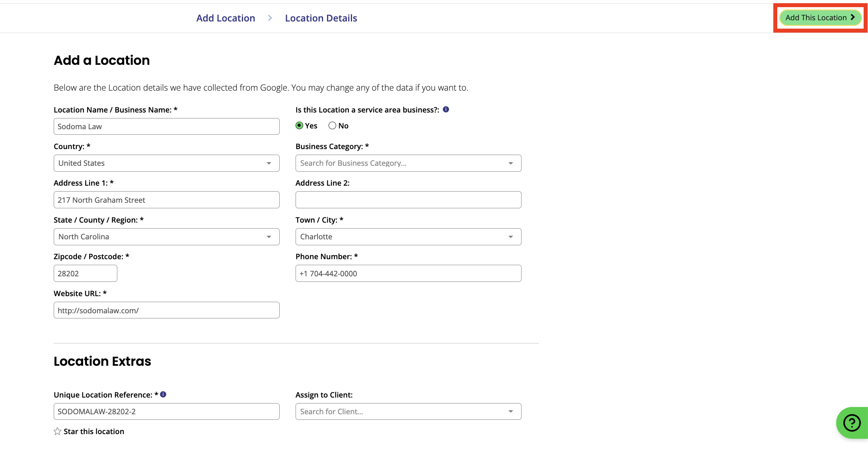The height and width of the screenshot is (454, 868).
Task: Select the Zipcode field showing 28202
Action: point(85,273)
